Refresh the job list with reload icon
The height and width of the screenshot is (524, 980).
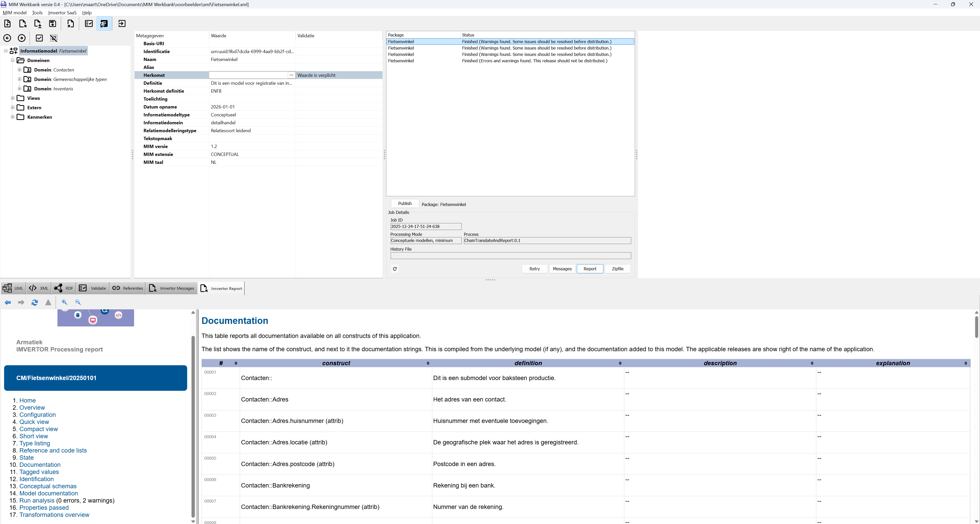395,269
